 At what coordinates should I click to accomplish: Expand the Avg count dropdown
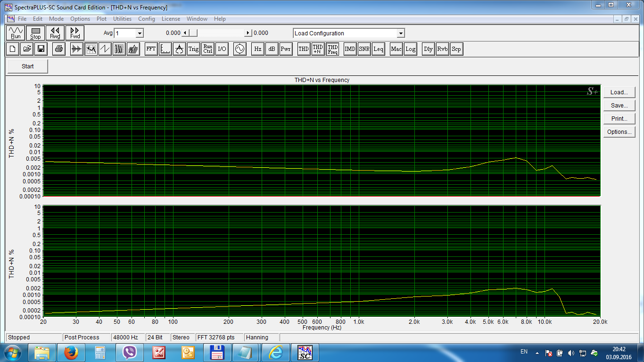[139, 33]
